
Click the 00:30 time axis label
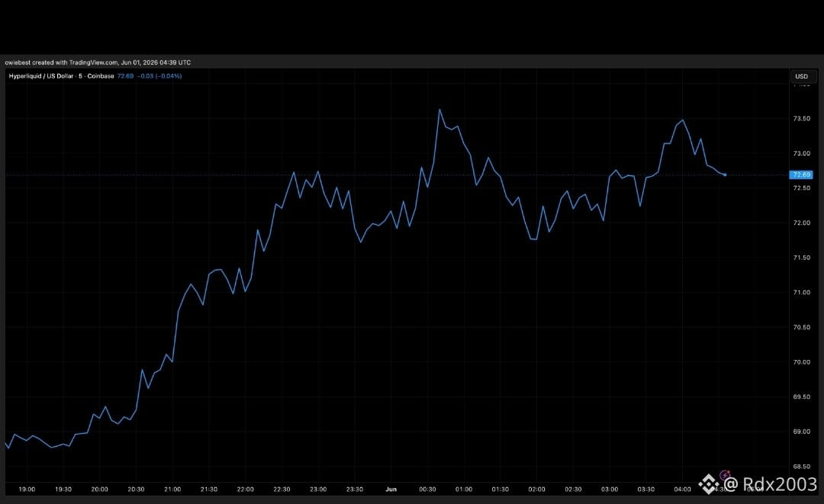click(x=427, y=490)
